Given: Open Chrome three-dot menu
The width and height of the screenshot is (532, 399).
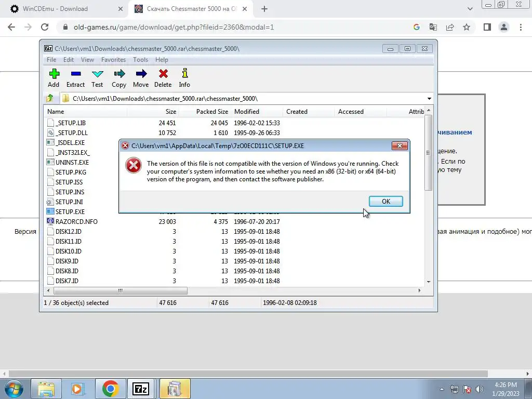Looking at the screenshot, I should tap(521, 27).
